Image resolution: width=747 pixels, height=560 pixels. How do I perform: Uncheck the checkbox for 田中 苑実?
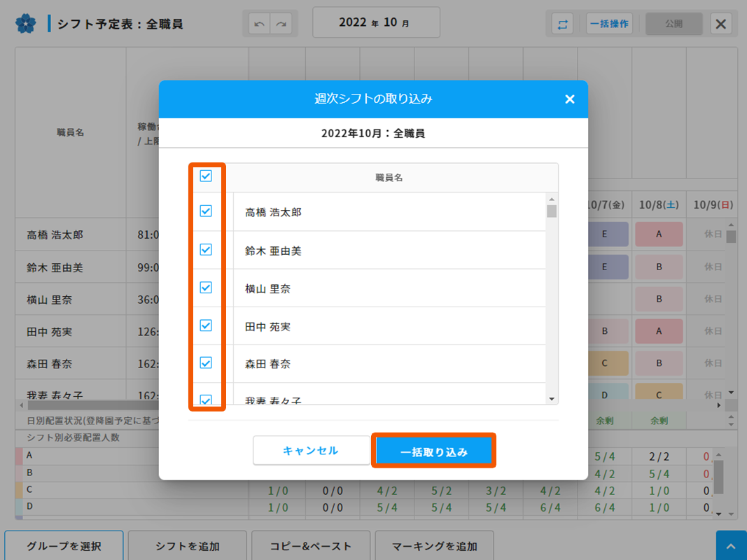pyautogui.click(x=206, y=325)
